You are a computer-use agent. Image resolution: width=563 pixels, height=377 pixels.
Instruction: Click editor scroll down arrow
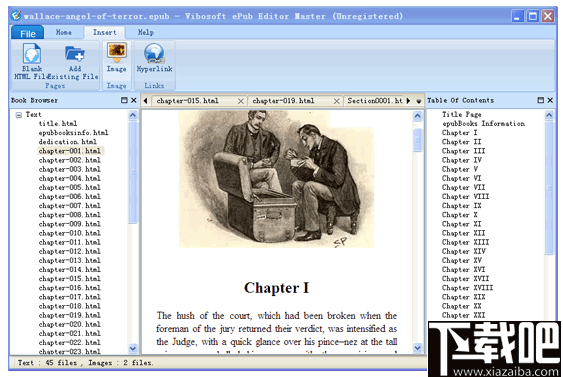pos(417,348)
